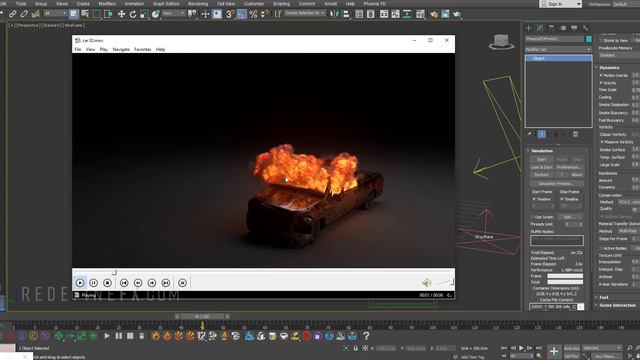Collapse the Dynamics rollout
Screen dimensions: 640x360
coord(609,67)
